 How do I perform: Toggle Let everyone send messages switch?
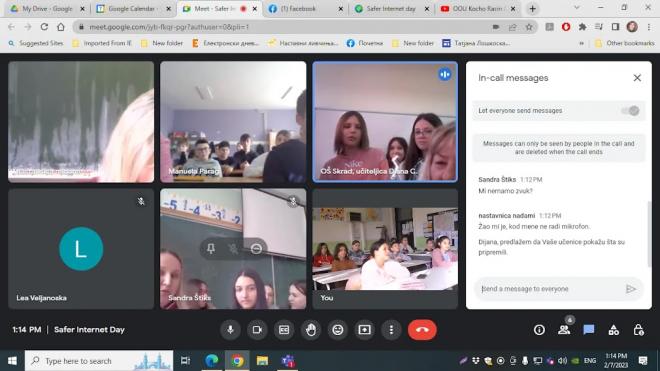pos(631,111)
